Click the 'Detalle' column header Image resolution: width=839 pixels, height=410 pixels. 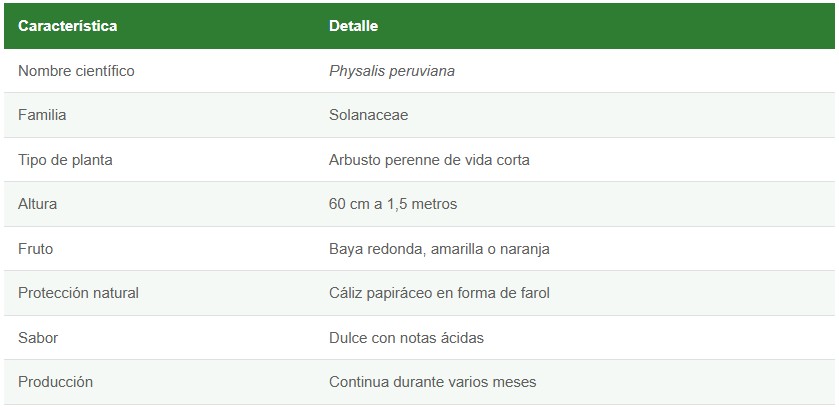click(x=353, y=26)
